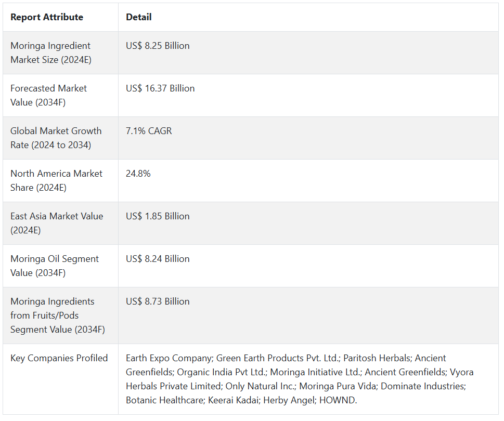Click the "Detail" column header
The image size is (504, 421).
(139, 17)
